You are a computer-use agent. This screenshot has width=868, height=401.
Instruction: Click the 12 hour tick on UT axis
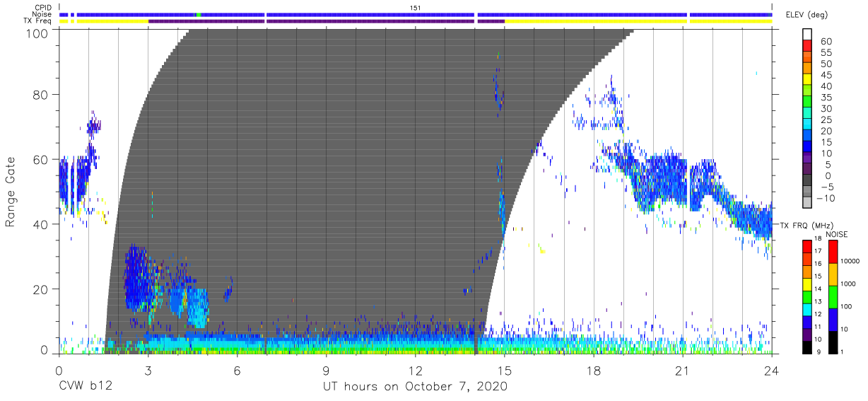tap(415, 370)
